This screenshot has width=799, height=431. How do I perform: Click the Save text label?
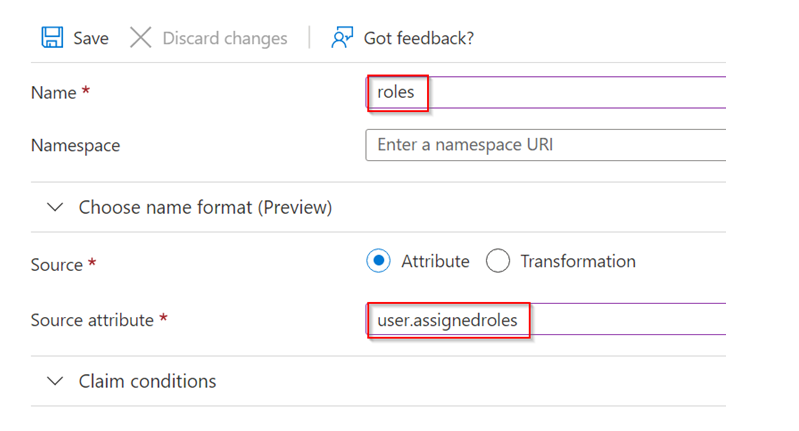91,38
